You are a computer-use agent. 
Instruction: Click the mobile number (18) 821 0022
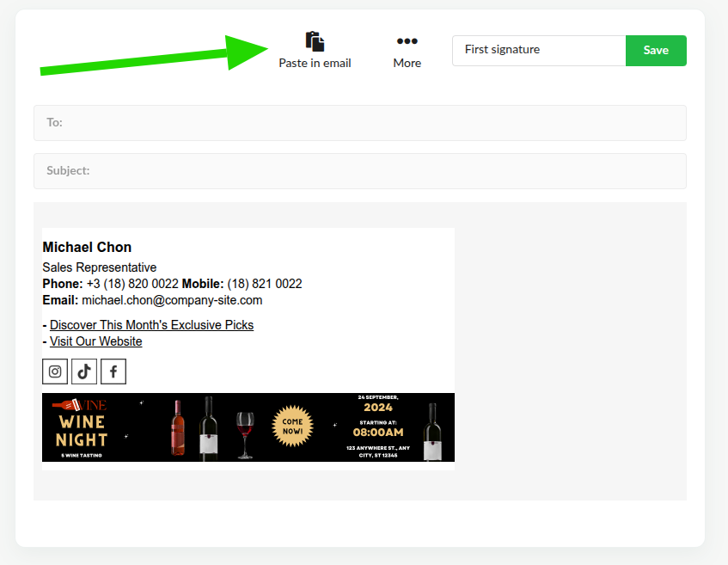pyautogui.click(x=265, y=284)
